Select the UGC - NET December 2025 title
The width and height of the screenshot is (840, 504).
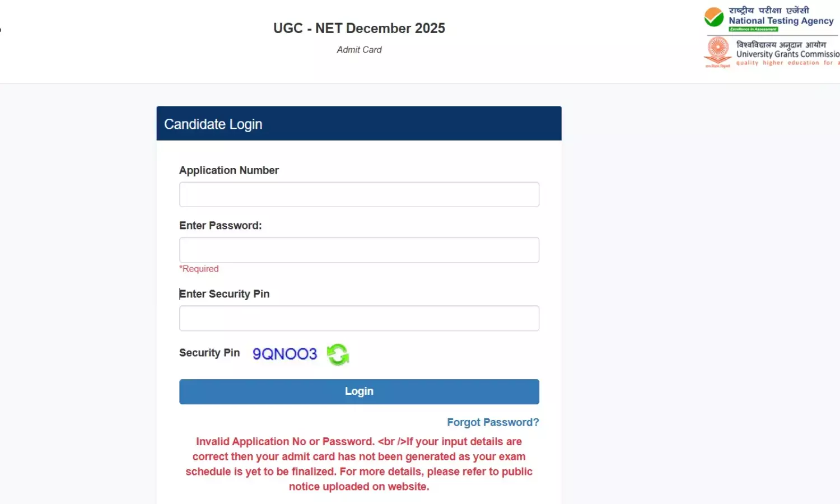tap(359, 28)
